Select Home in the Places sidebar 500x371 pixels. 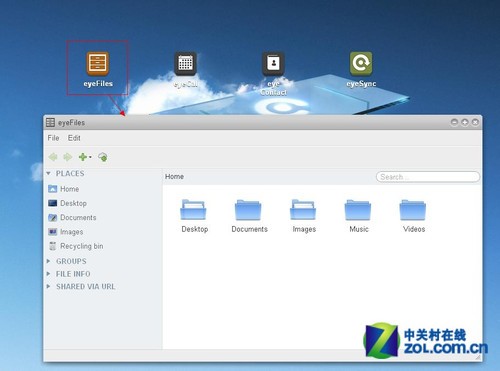pyautogui.click(x=64, y=189)
